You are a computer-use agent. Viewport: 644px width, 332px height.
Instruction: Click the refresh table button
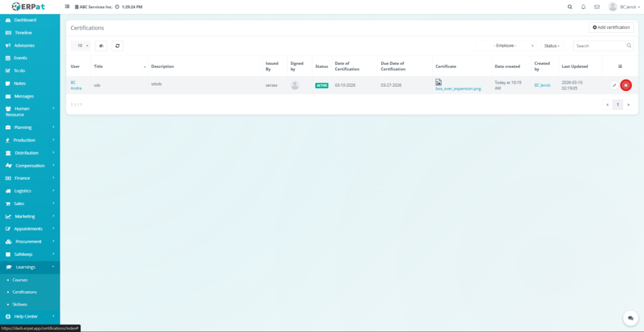[x=118, y=46]
